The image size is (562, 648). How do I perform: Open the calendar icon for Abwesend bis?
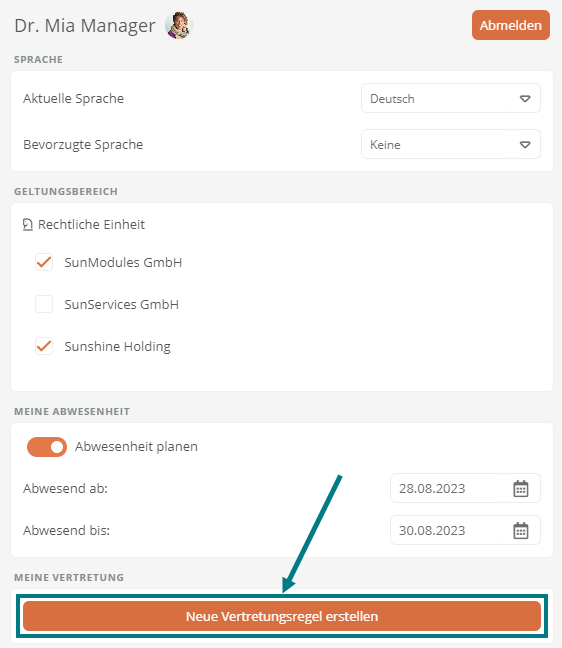(521, 531)
